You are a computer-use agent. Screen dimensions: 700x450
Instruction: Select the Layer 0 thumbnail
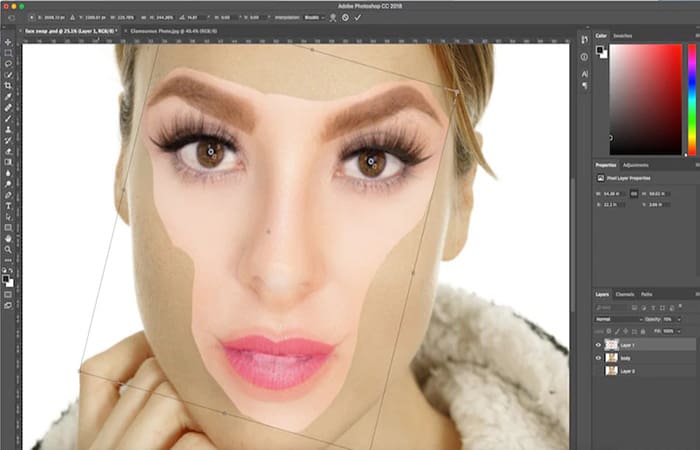(611, 371)
